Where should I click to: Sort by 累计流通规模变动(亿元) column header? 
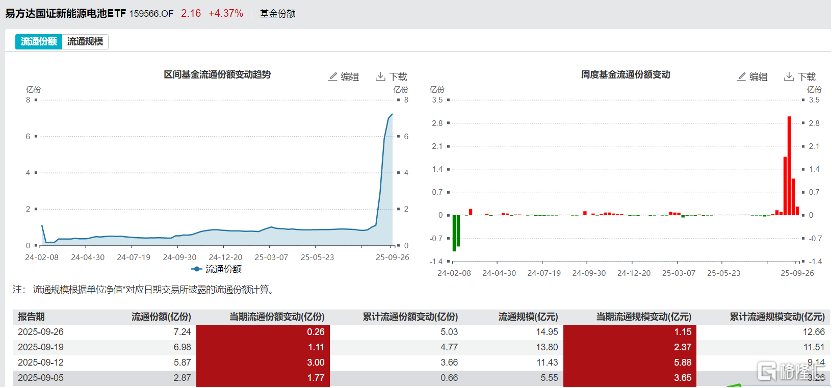click(777, 317)
